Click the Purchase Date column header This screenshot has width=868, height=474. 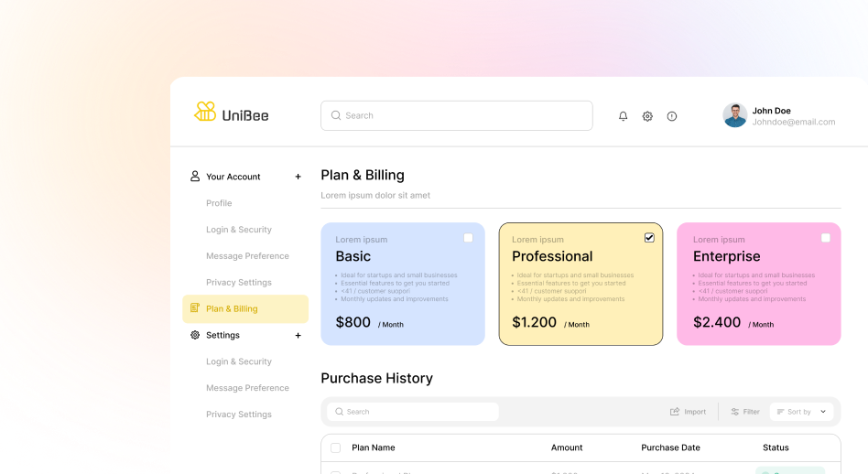click(670, 447)
